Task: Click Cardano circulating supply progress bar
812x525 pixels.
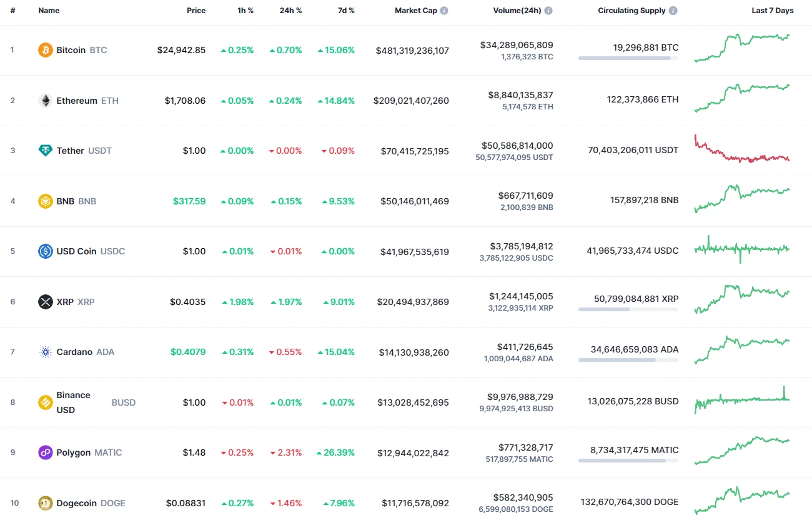Action: pyautogui.click(x=628, y=360)
